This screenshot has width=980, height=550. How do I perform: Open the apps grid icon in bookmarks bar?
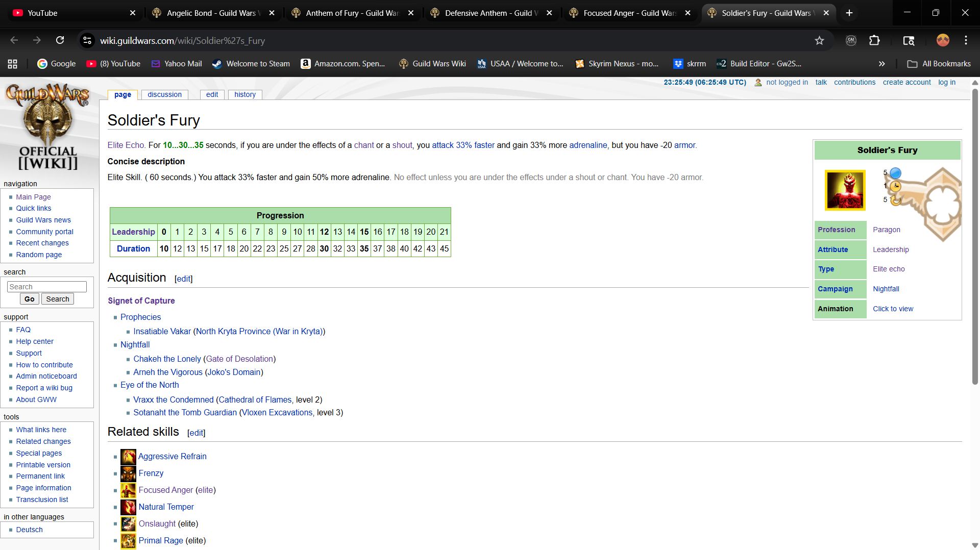click(13, 64)
